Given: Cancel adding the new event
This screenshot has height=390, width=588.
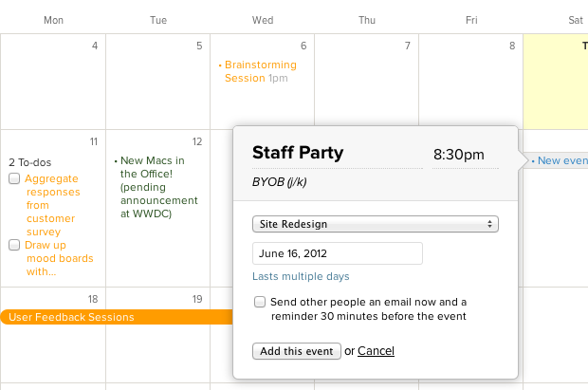Looking at the screenshot, I should pos(376,351).
